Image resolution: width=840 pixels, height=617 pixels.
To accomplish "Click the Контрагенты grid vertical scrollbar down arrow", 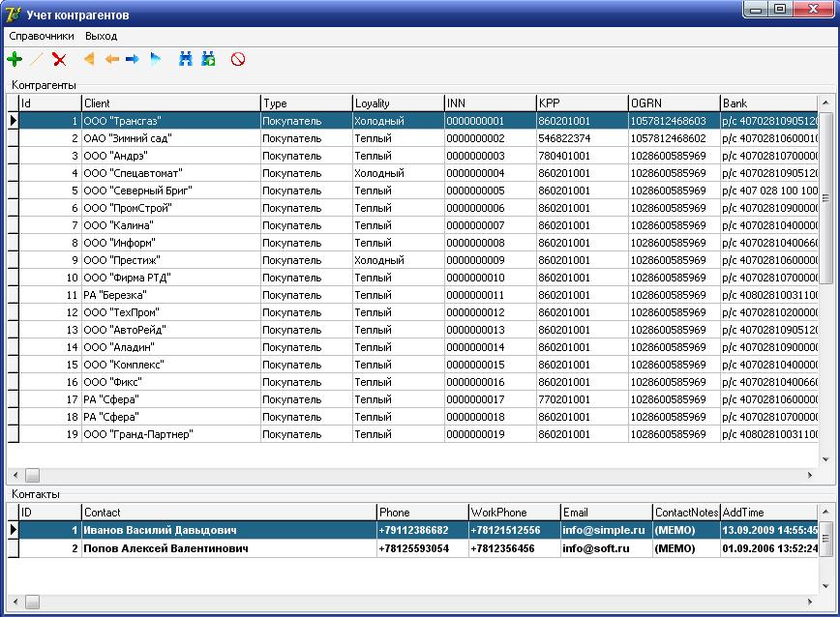I will (825, 459).
